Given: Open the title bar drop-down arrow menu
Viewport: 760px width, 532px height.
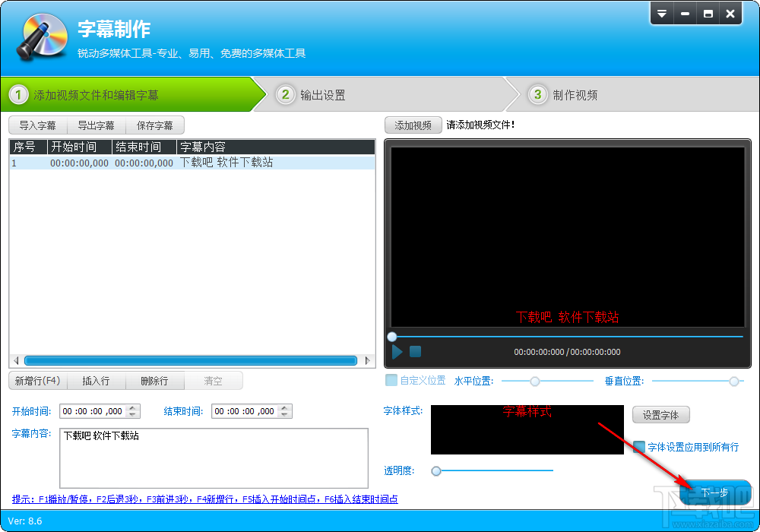Looking at the screenshot, I should (662, 13).
